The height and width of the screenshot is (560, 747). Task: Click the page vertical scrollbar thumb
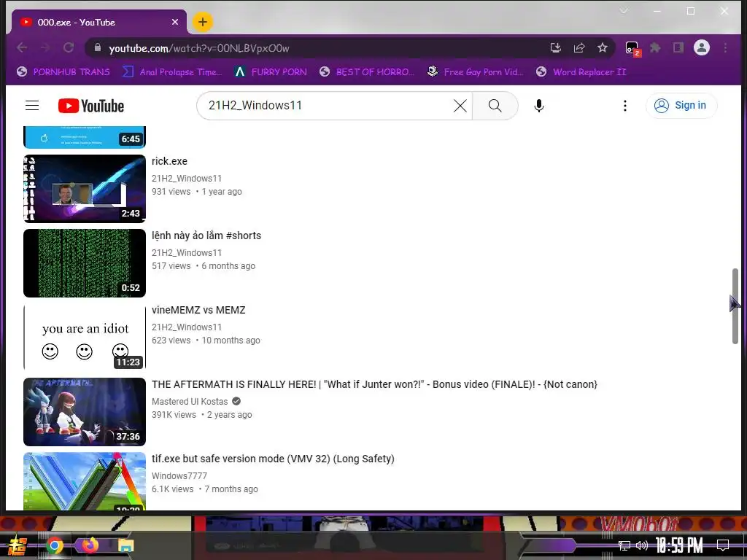coord(735,306)
